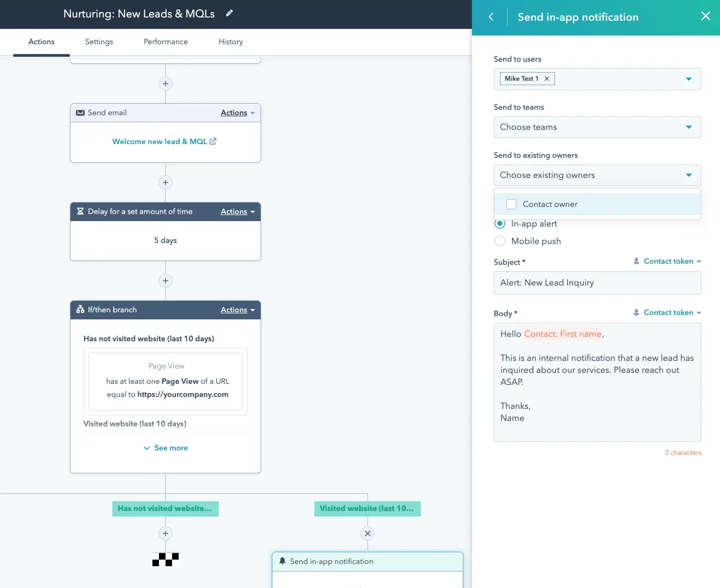
Task: Check the Contact owner checkbox
Action: pos(511,204)
